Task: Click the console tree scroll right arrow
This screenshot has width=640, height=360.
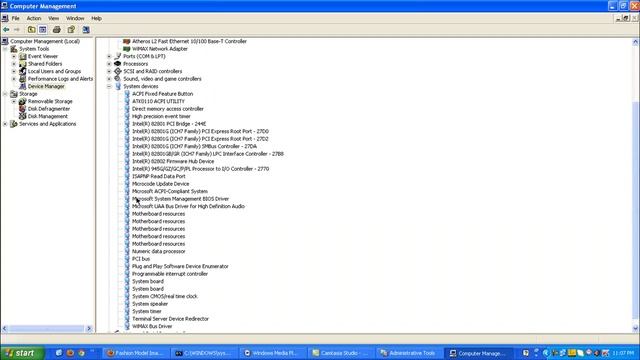Action: point(89,329)
